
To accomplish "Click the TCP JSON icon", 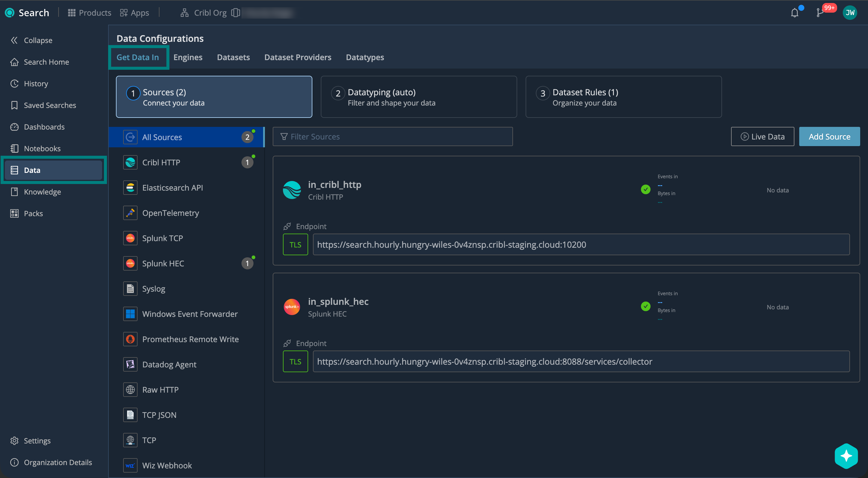I will [130, 415].
